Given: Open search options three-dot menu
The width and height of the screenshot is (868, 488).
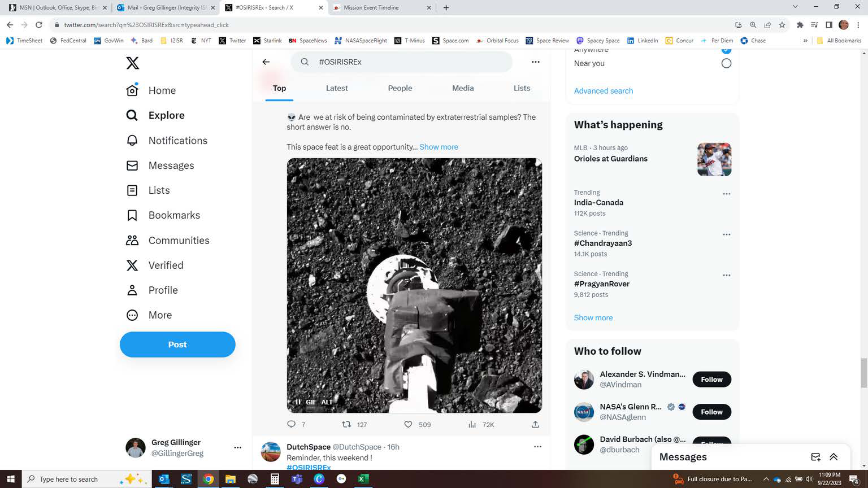Looking at the screenshot, I should click(536, 62).
